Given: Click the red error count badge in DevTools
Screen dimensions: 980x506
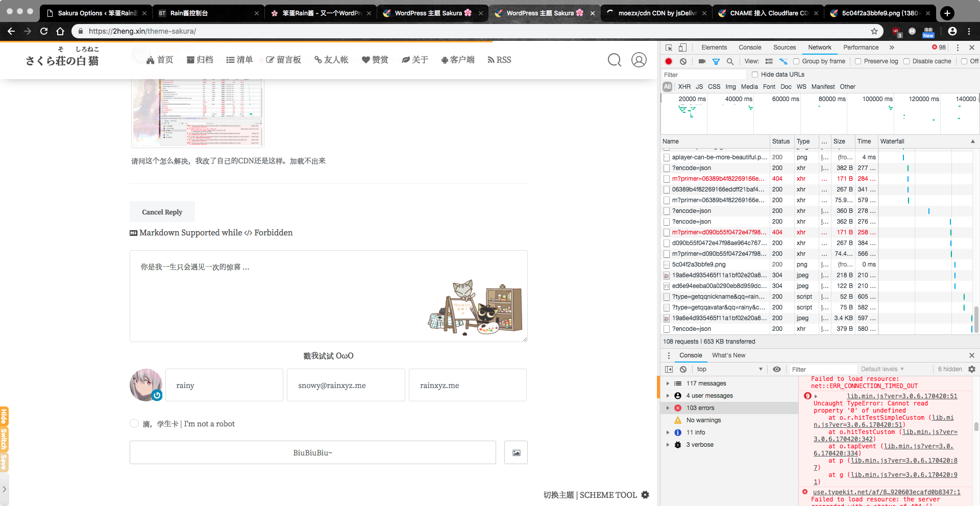Looking at the screenshot, I should pyautogui.click(x=939, y=47).
